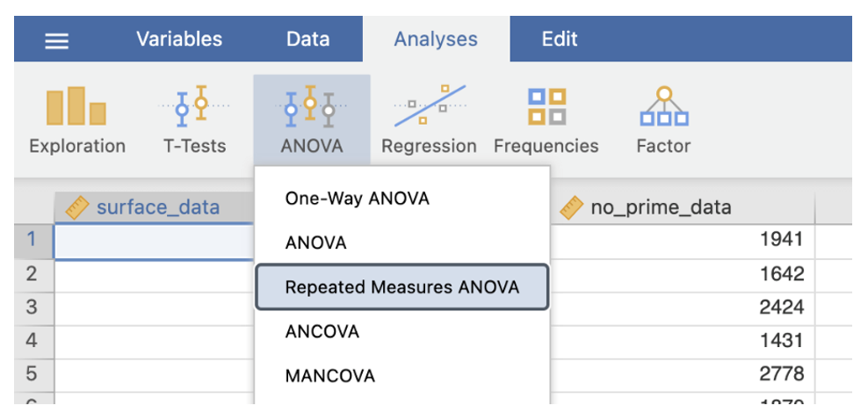
Task: Choose One-Way ANOVA from the dropdown
Action: point(358,199)
